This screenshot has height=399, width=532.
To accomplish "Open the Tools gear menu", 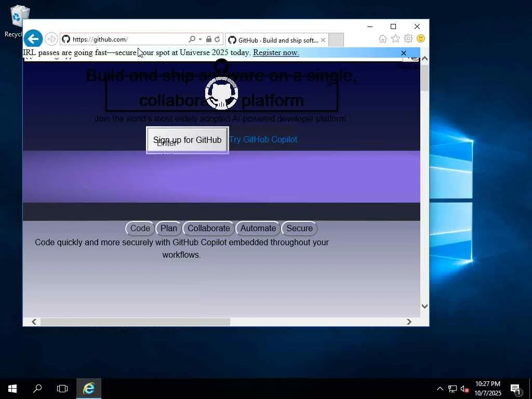I will pos(408,38).
